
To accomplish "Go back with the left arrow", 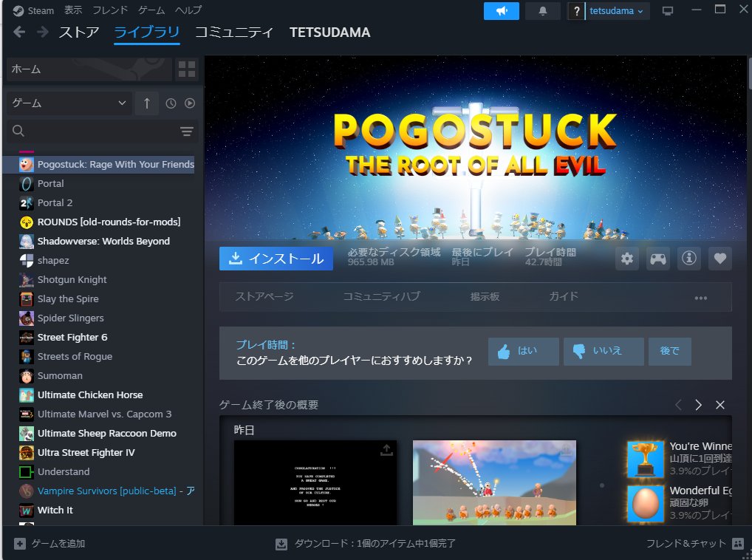I will point(19,32).
